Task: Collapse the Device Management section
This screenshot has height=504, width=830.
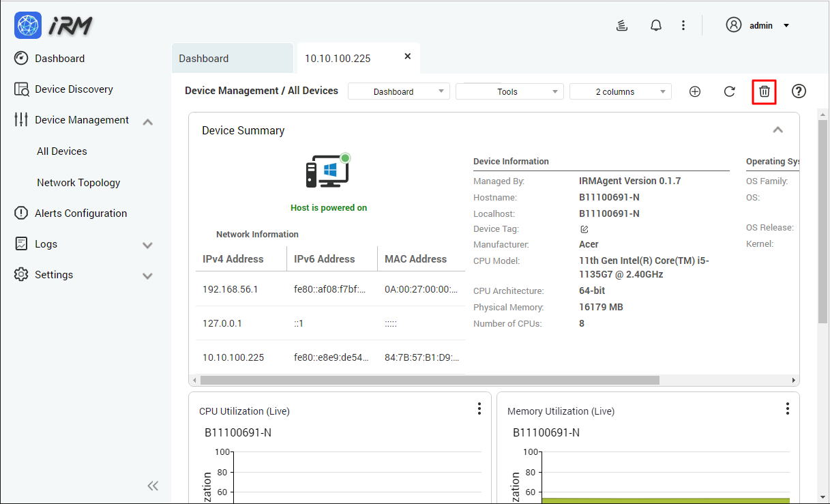Action: (147, 120)
